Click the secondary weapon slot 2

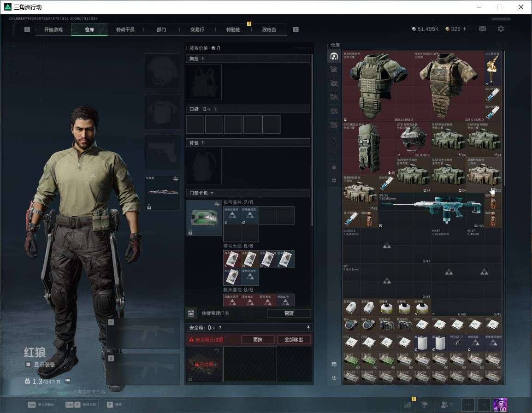143,369
